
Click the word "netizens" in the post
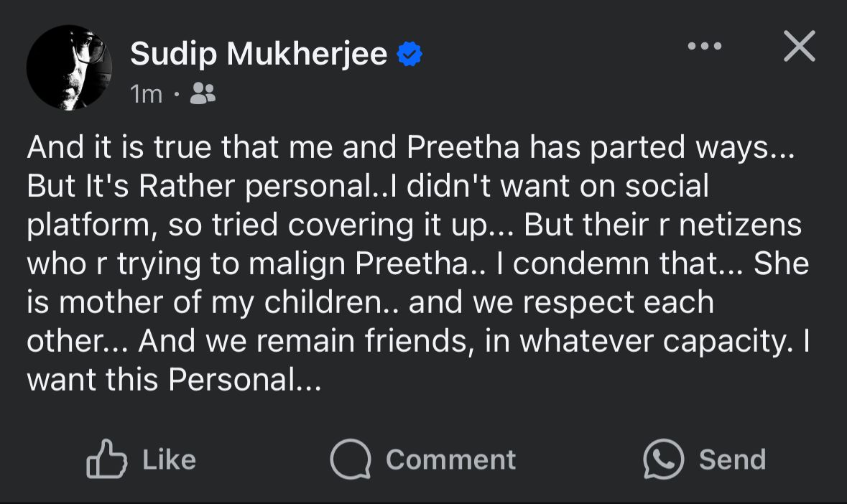[739, 225]
